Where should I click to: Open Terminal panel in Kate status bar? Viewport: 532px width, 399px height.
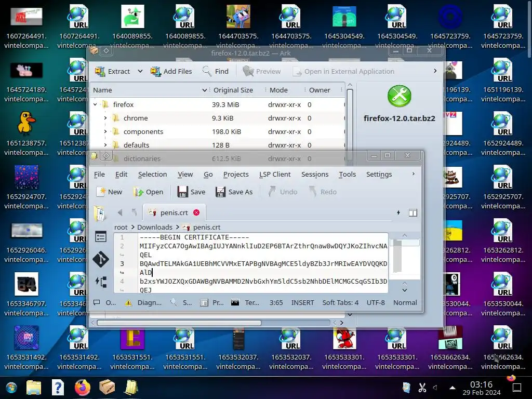[x=245, y=303]
